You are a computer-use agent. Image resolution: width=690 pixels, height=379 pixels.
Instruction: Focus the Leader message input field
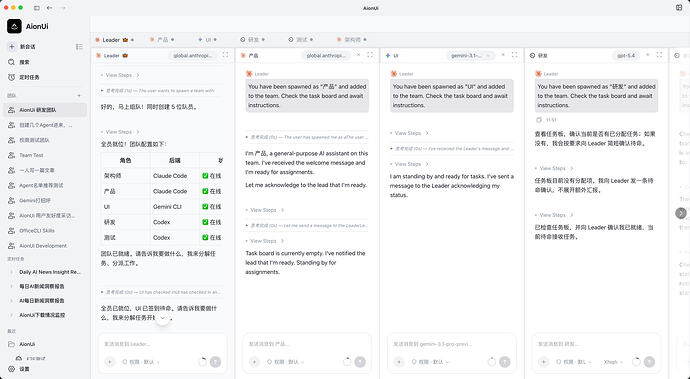coord(162,344)
